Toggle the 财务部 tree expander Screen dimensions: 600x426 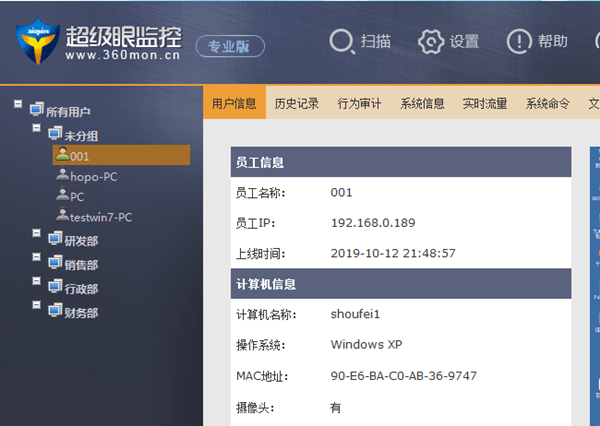[x=36, y=305]
